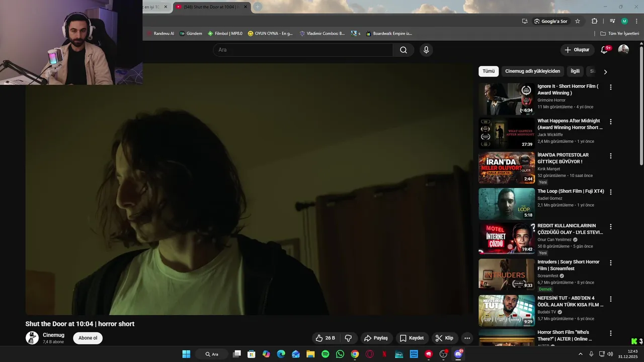This screenshot has height=362, width=644.
Task: Click the YouTube search magnifier button
Action: 404,50
